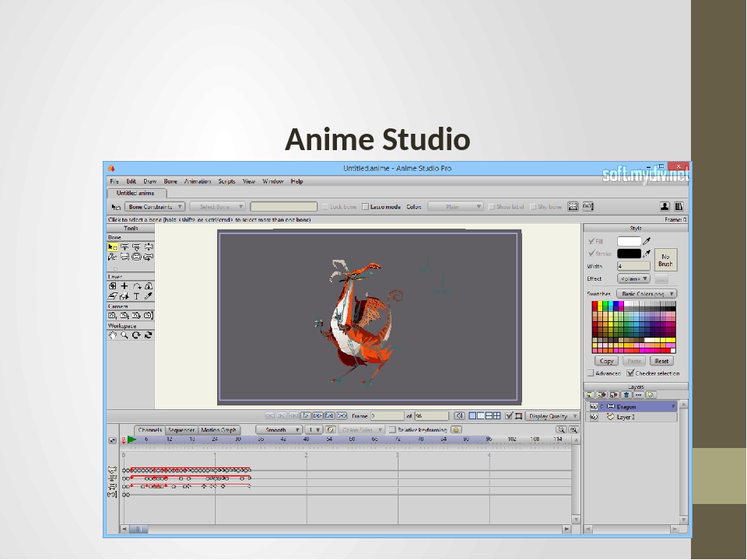
Task: Select the magnifier Zoom workspace tool
Action: pos(124,335)
